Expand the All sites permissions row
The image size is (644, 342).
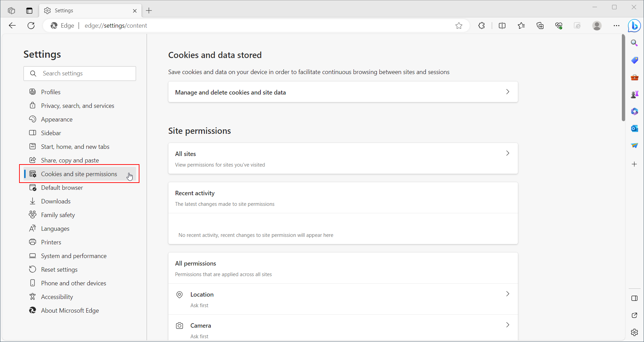343,158
